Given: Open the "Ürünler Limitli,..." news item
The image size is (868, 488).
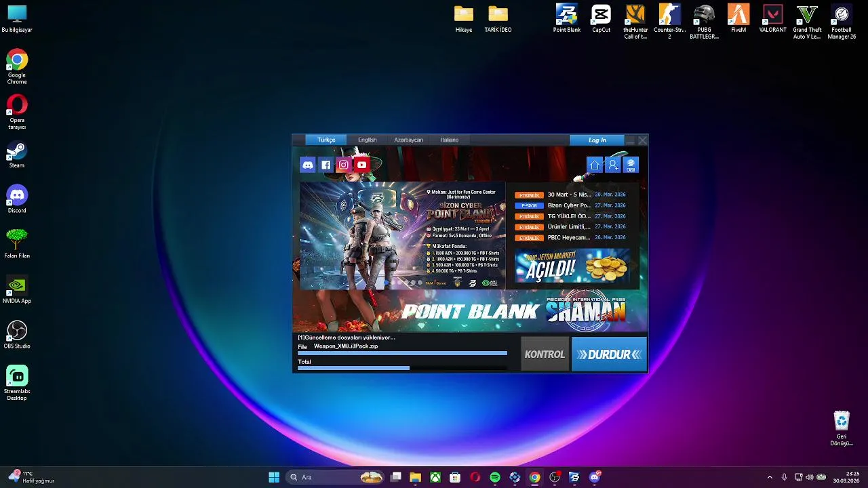Looking at the screenshot, I should 570,227.
